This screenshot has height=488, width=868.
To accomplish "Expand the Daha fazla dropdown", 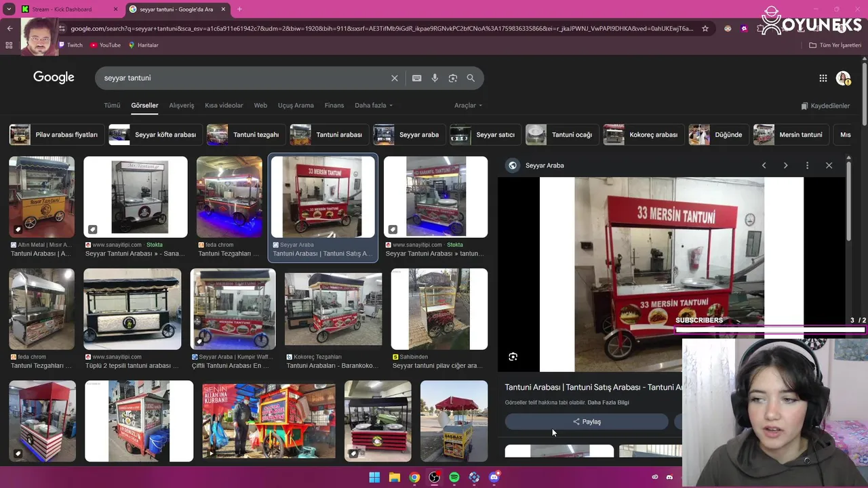I will tap(374, 106).
